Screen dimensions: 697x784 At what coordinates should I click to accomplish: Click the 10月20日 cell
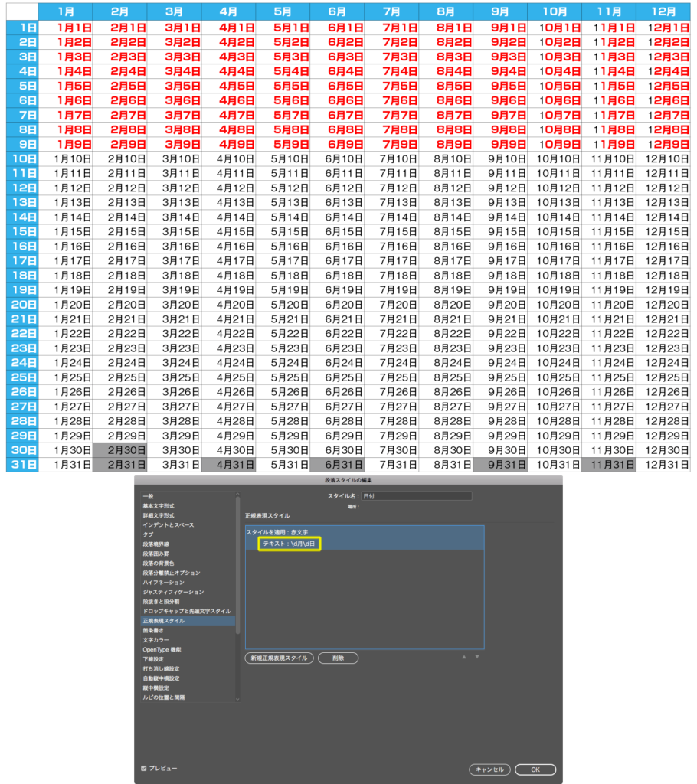tap(555, 305)
